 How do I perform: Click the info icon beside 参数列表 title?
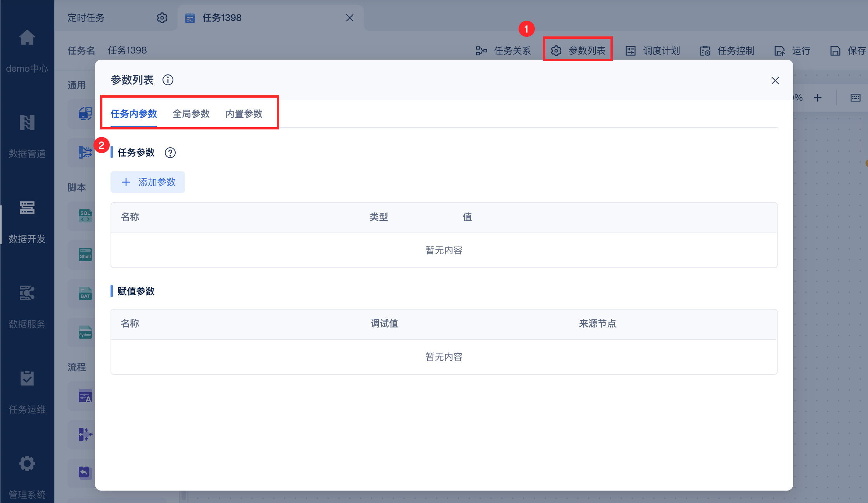click(x=168, y=80)
